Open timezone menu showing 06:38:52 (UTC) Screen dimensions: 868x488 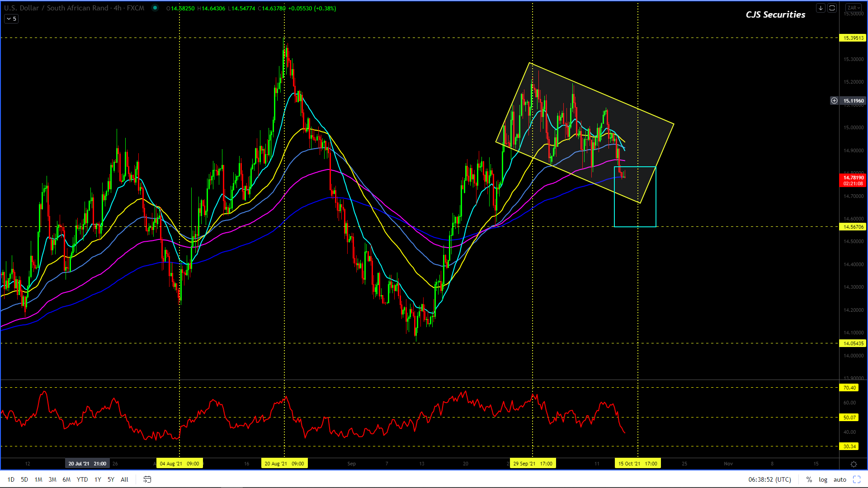tap(769, 479)
